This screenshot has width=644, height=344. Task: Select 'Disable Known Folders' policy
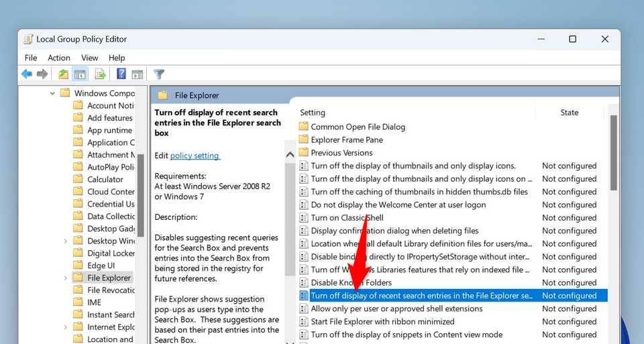[351, 282]
